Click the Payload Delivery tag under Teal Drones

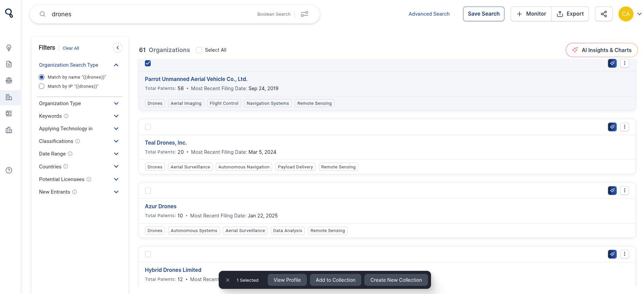coord(295,167)
